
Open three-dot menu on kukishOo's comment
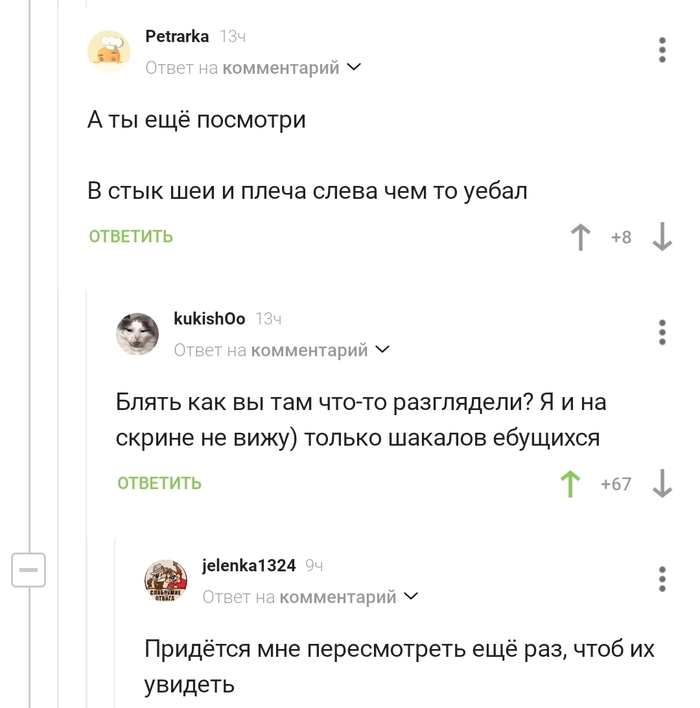pyautogui.click(x=661, y=332)
